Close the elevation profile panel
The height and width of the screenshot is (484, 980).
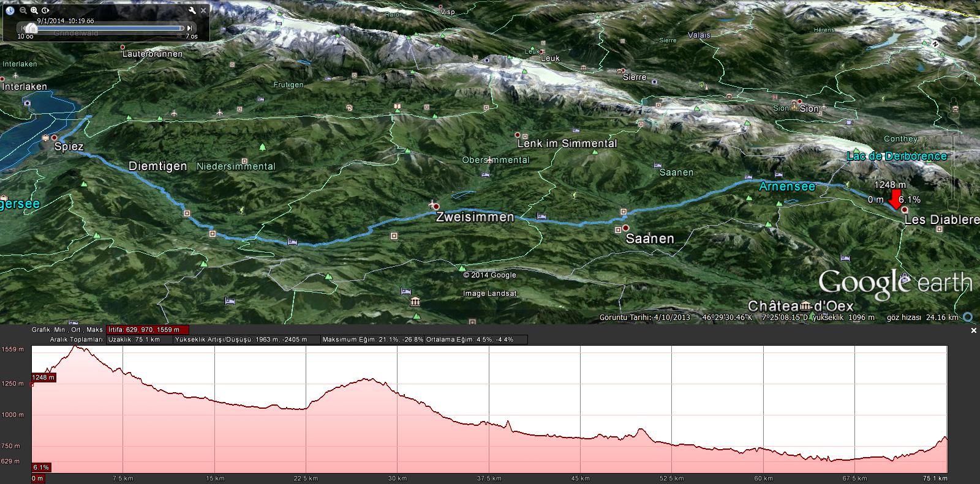pyautogui.click(x=974, y=330)
